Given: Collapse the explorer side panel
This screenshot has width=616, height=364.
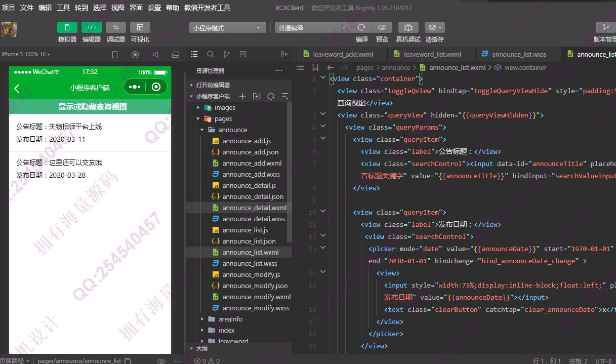Looking at the screenshot, I should coord(284,54).
